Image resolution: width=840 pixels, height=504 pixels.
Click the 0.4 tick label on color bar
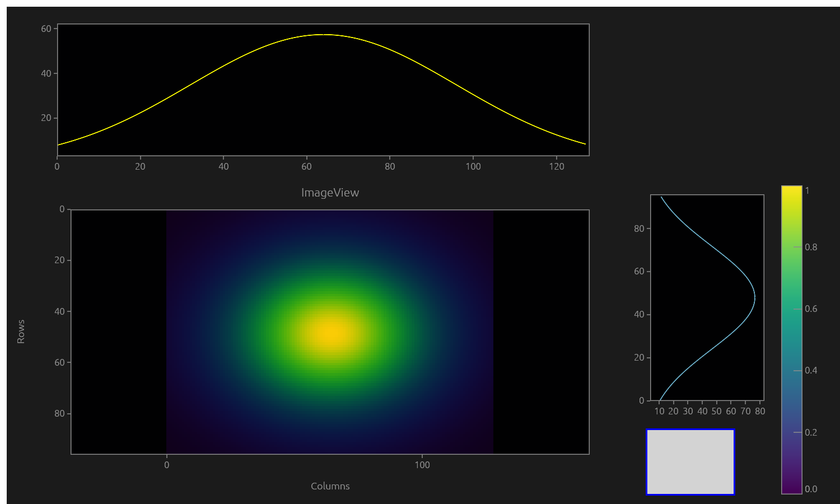[x=810, y=370]
